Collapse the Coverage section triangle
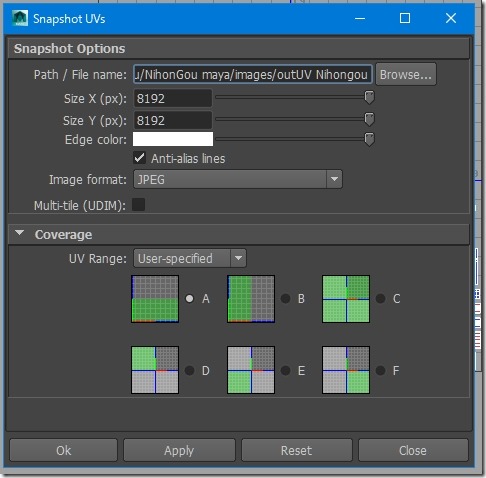486x478 pixels. [x=20, y=233]
